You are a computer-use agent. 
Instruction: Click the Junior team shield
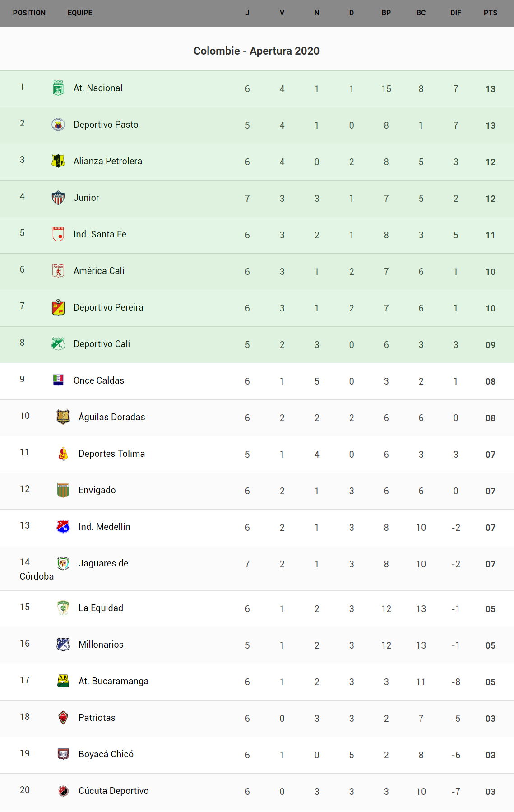coord(58,198)
